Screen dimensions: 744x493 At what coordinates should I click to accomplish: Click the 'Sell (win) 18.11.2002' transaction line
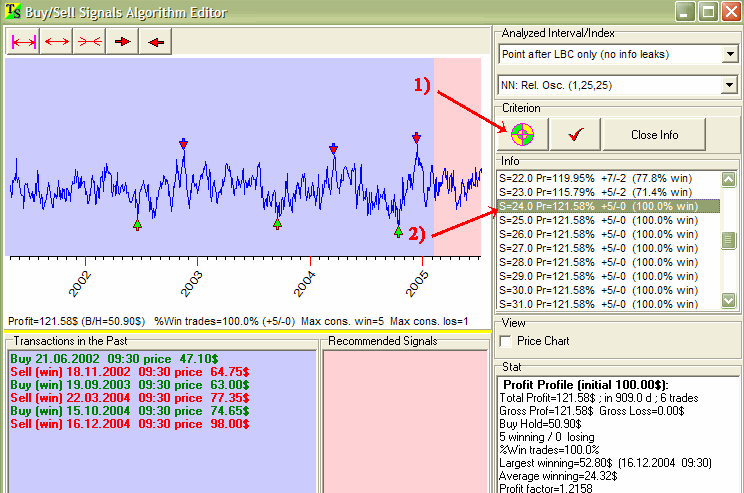130,372
